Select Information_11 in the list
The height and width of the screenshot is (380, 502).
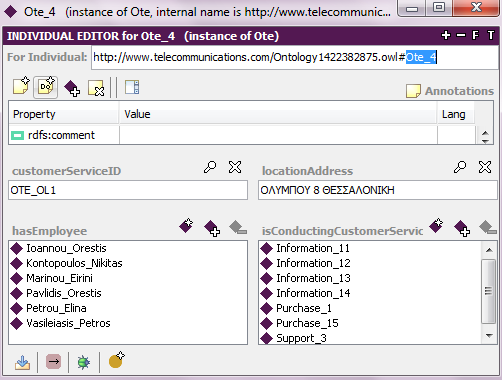[x=313, y=248]
